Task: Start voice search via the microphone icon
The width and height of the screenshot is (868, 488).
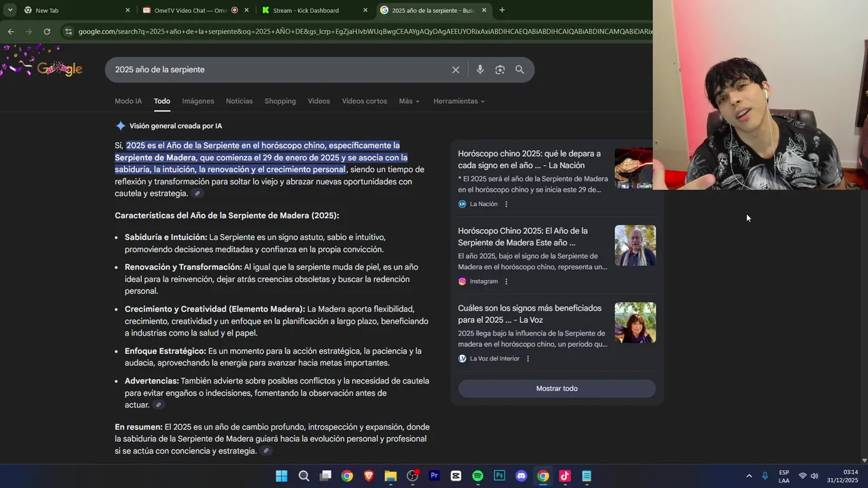Action: point(480,70)
